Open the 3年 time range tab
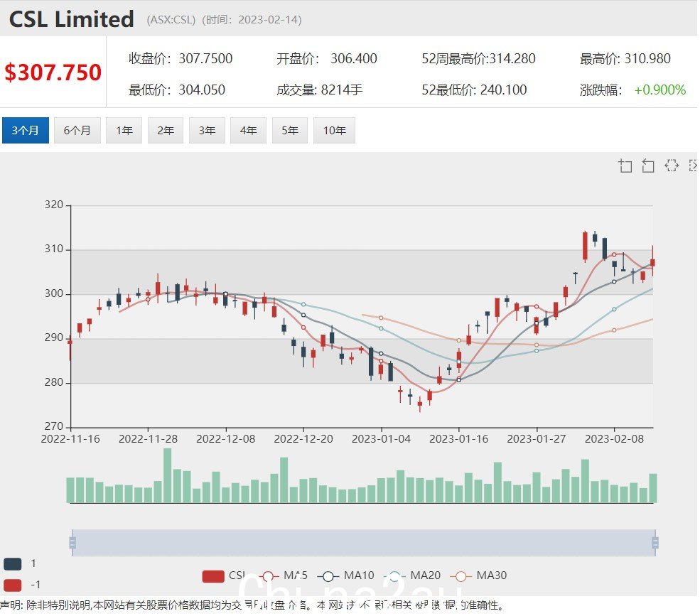This screenshot has width=700, height=616. coord(207,130)
